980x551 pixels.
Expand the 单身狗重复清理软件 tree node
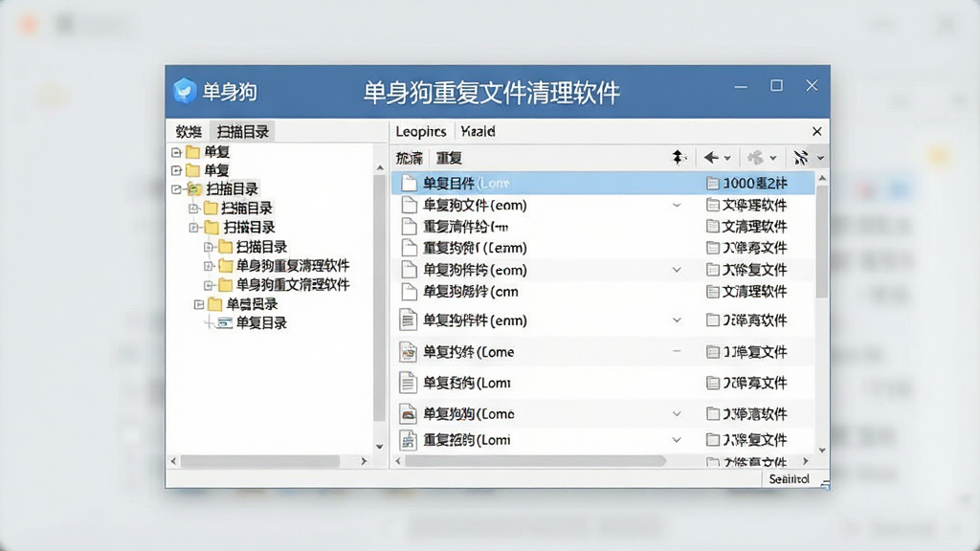pyautogui.click(x=209, y=266)
